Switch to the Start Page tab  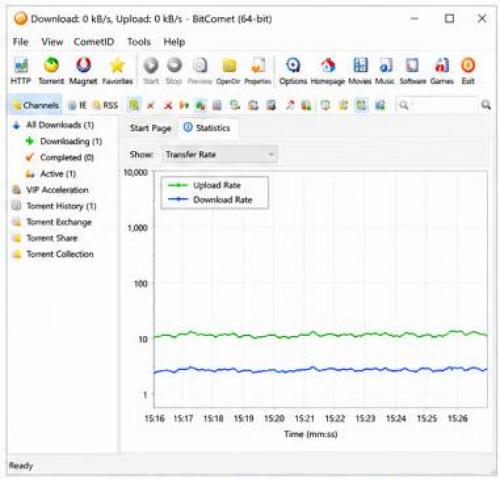[x=150, y=128]
